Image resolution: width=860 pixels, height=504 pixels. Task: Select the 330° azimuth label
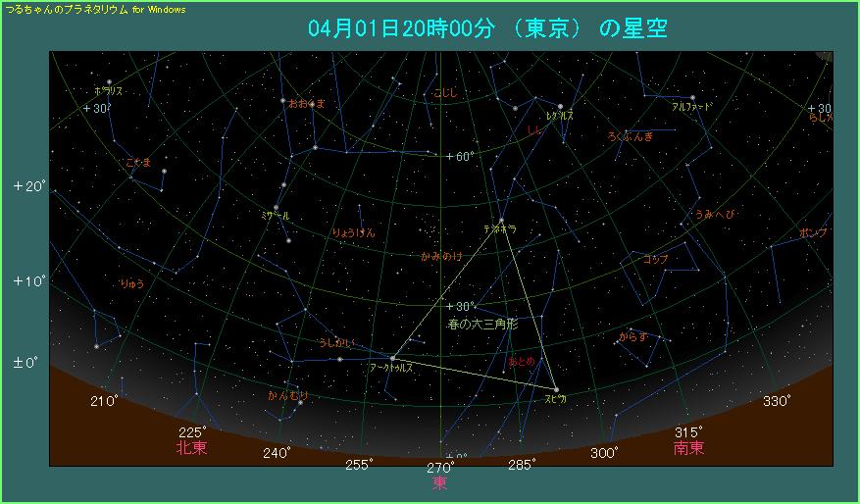(x=777, y=401)
